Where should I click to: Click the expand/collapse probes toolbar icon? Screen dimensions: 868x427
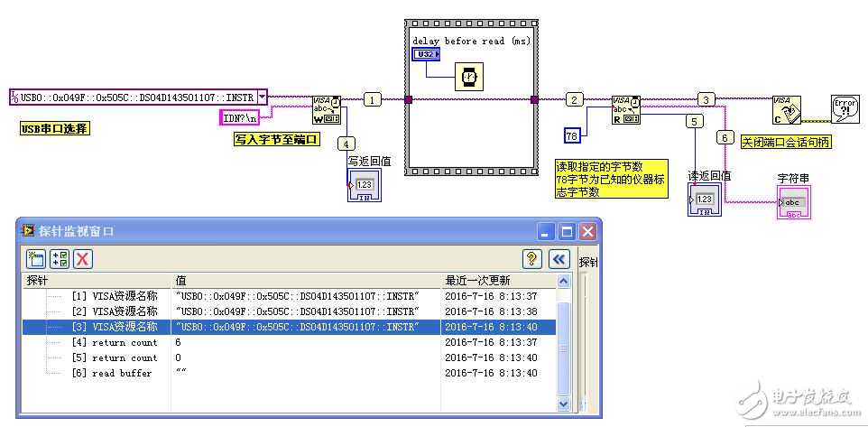tap(60, 258)
